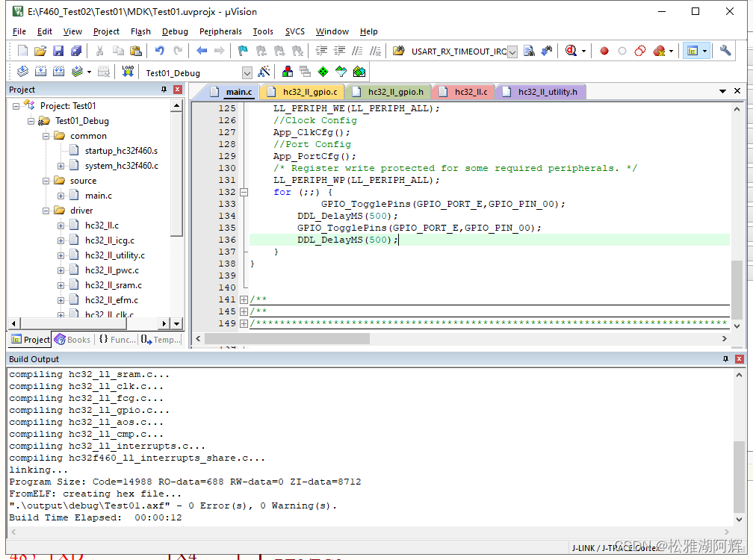Switch to the hc32_ll_gpio.c tab
The image size is (753, 560).
tap(303, 92)
